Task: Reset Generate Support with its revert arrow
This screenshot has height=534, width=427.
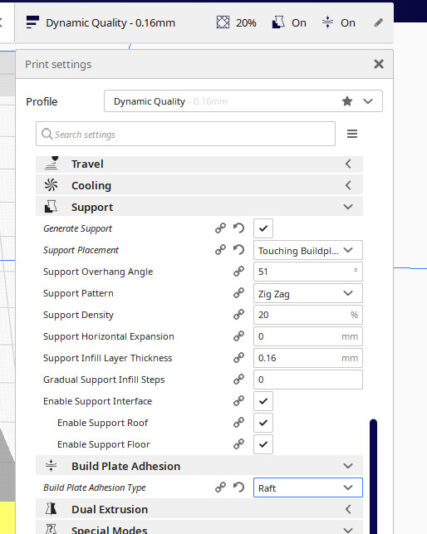Action: (x=239, y=228)
